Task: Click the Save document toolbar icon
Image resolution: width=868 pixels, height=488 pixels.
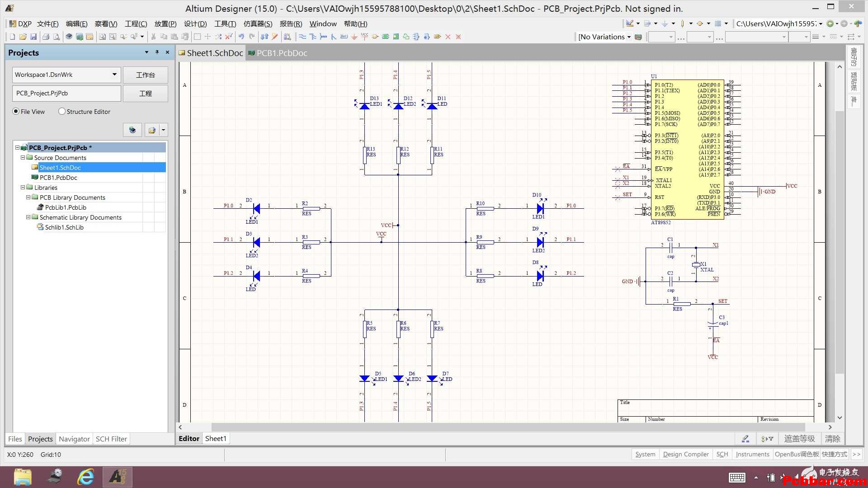Action: (x=33, y=37)
